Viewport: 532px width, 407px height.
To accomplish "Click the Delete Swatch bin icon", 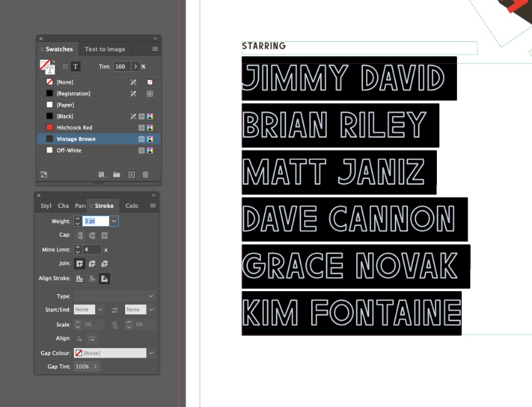I will (146, 175).
